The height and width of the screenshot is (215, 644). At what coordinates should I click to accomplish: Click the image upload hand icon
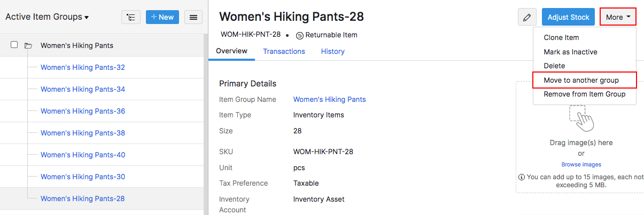[x=581, y=118]
